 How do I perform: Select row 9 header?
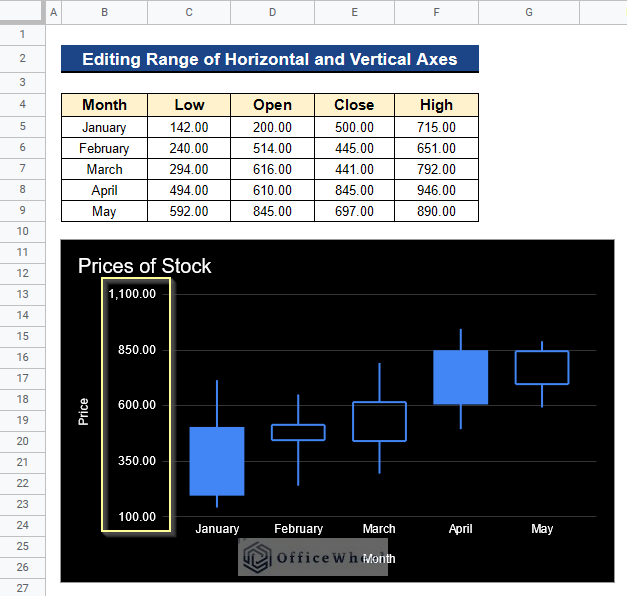[22, 210]
